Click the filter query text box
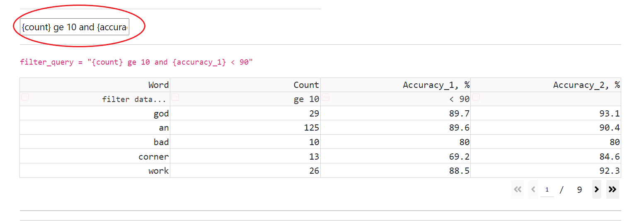 [x=75, y=27]
